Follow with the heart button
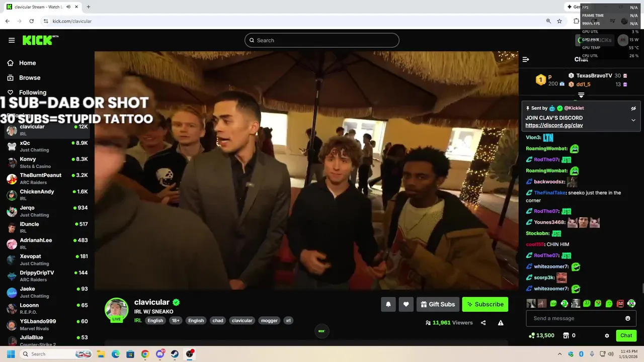644x362 pixels. (406, 304)
